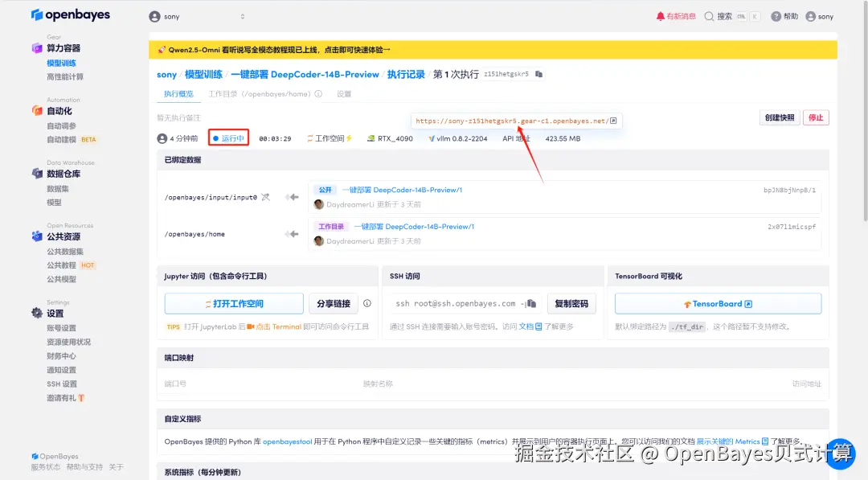Click the sony breadcrumb link
Screen dimensions: 868x480
166,74
